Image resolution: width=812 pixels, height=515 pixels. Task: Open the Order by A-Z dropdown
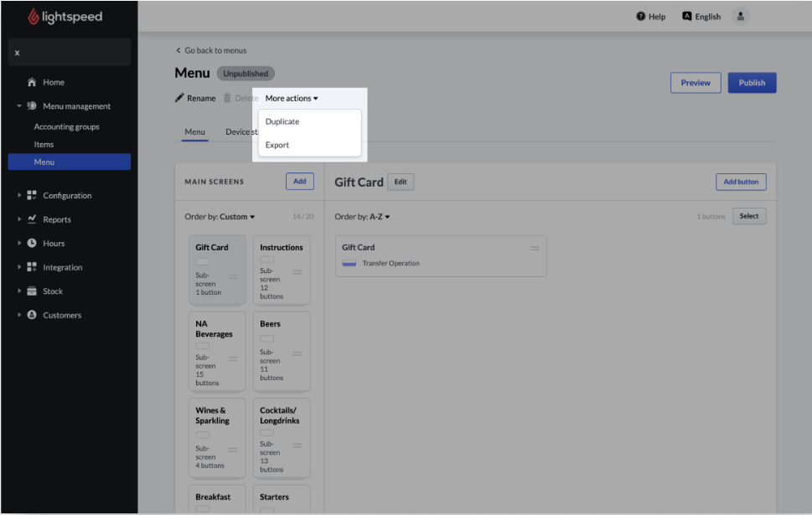[363, 217]
